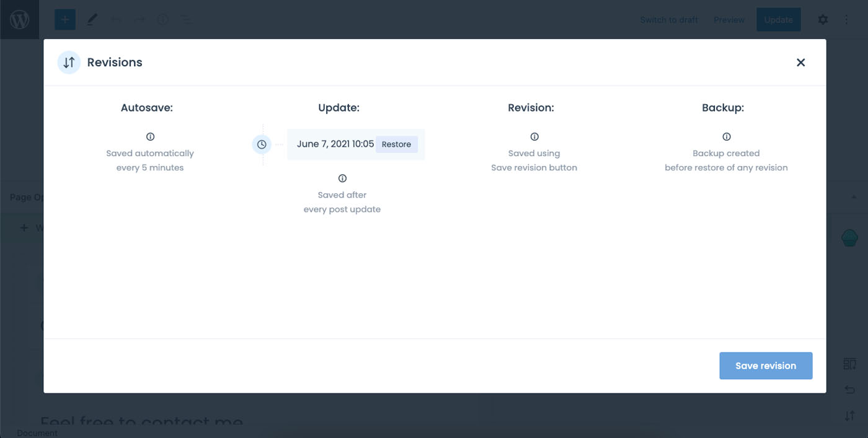Click the WordPress logo
868x438 pixels.
[19, 19]
